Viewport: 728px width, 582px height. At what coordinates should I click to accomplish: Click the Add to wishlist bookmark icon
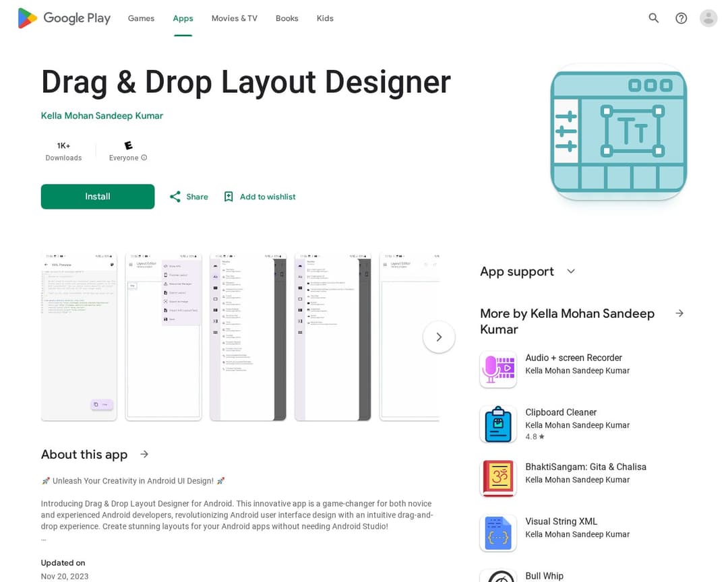pyautogui.click(x=229, y=197)
